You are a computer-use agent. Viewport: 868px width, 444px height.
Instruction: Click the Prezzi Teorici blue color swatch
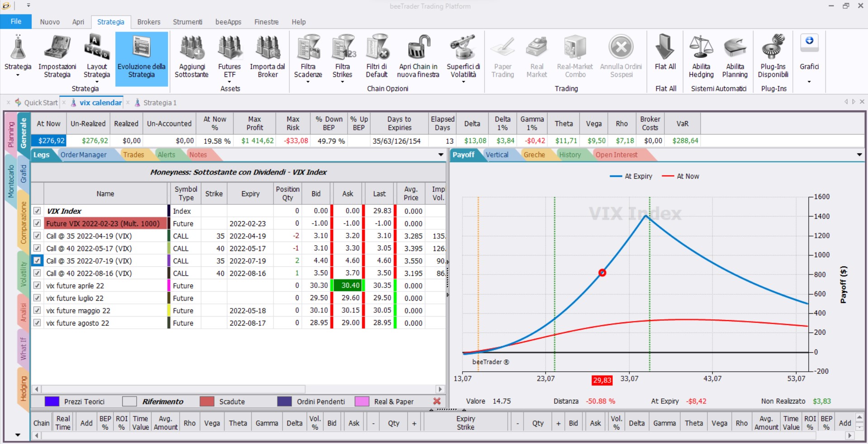[52, 401]
